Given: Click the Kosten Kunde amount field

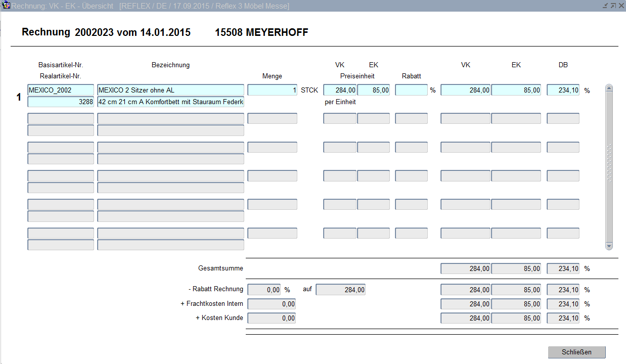Looking at the screenshot, I should click(x=272, y=318).
